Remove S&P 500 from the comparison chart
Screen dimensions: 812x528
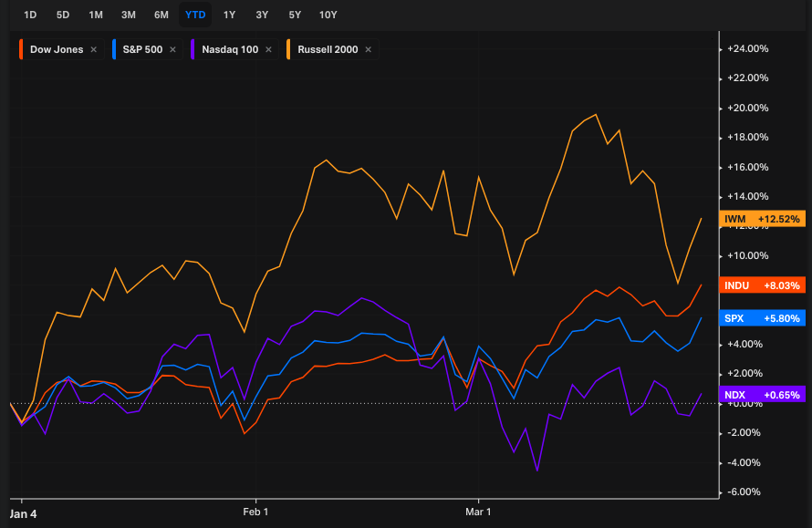point(173,49)
